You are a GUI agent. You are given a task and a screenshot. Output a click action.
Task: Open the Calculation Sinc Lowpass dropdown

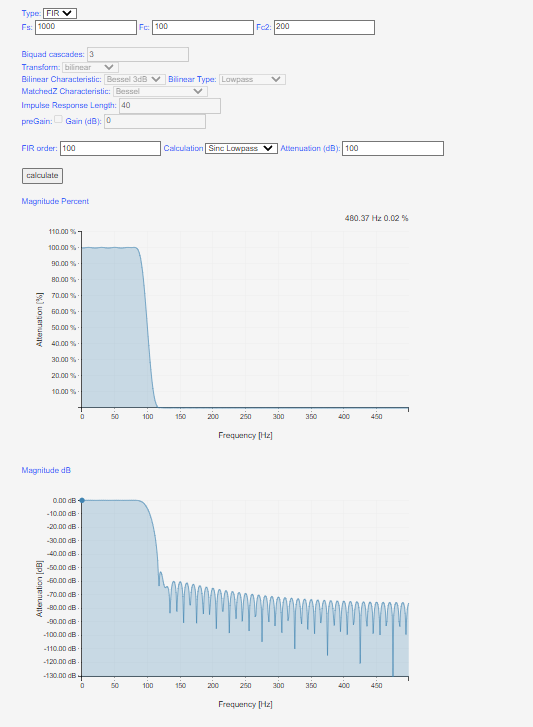pyautogui.click(x=241, y=148)
